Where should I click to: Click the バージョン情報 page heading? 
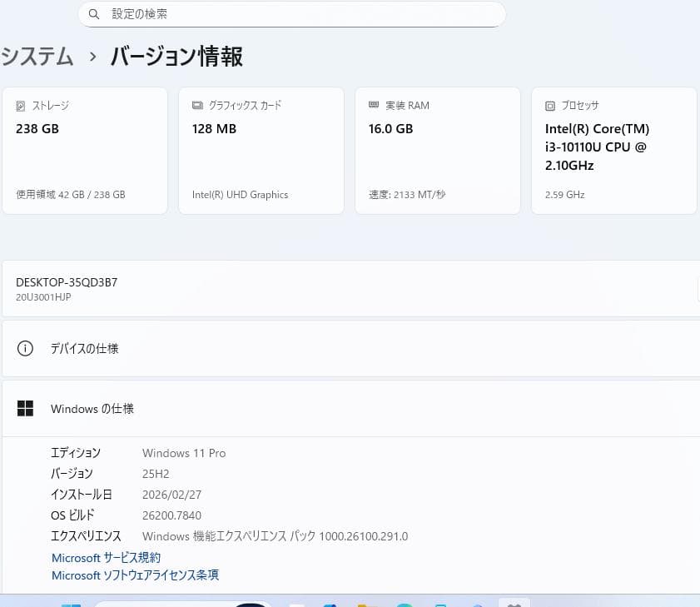pyautogui.click(x=176, y=57)
